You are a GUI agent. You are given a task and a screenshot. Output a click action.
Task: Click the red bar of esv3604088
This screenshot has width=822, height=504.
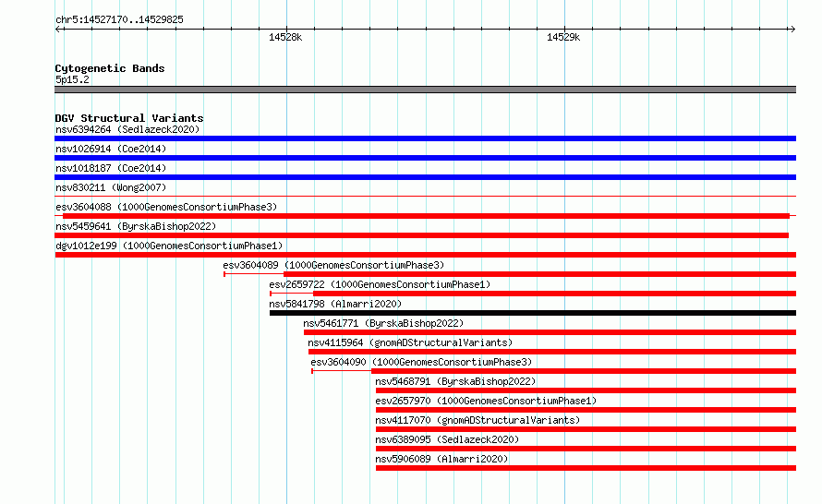coord(426,216)
